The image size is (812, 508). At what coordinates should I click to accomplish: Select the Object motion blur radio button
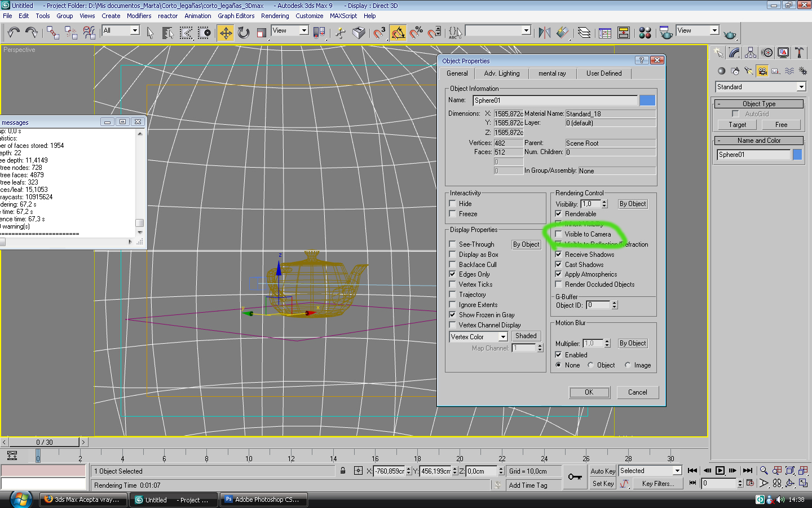(590, 365)
